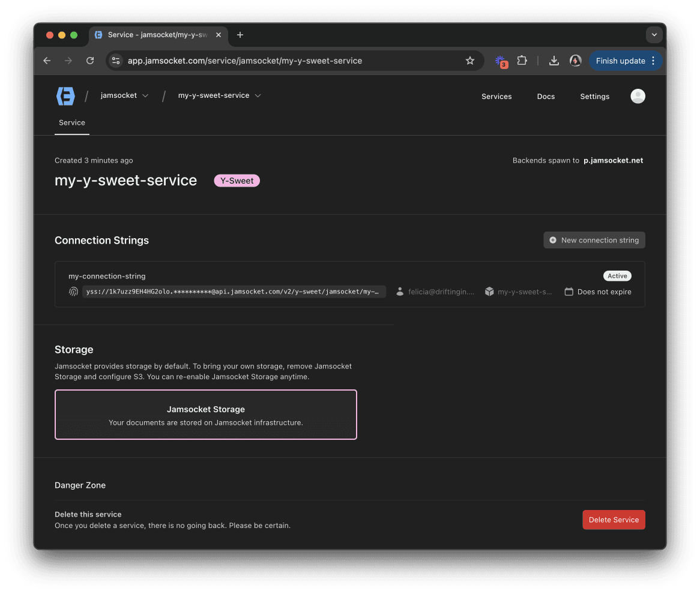Click the yss:// connection string field
This screenshot has height=594, width=700.
(x=234, y=292)
